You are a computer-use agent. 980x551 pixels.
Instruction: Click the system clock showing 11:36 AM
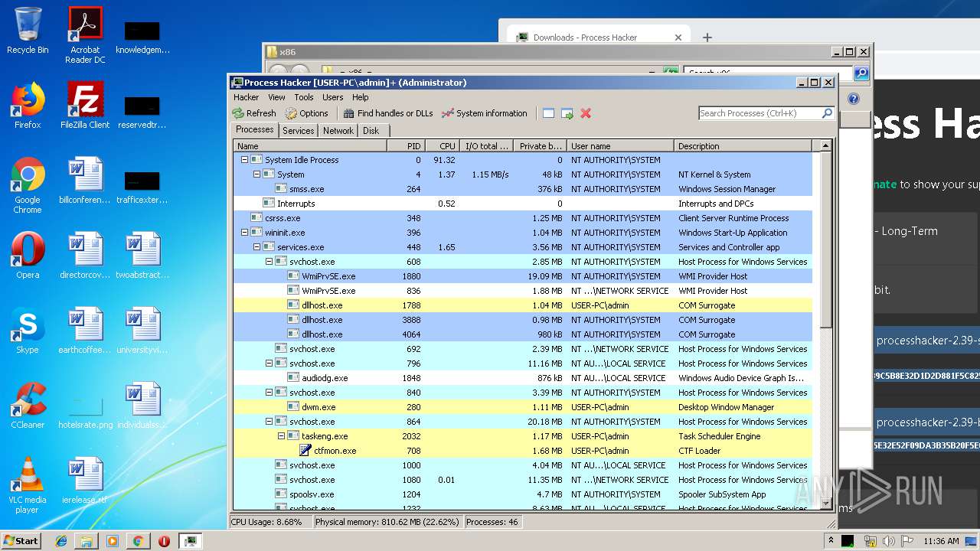point(940,541)
